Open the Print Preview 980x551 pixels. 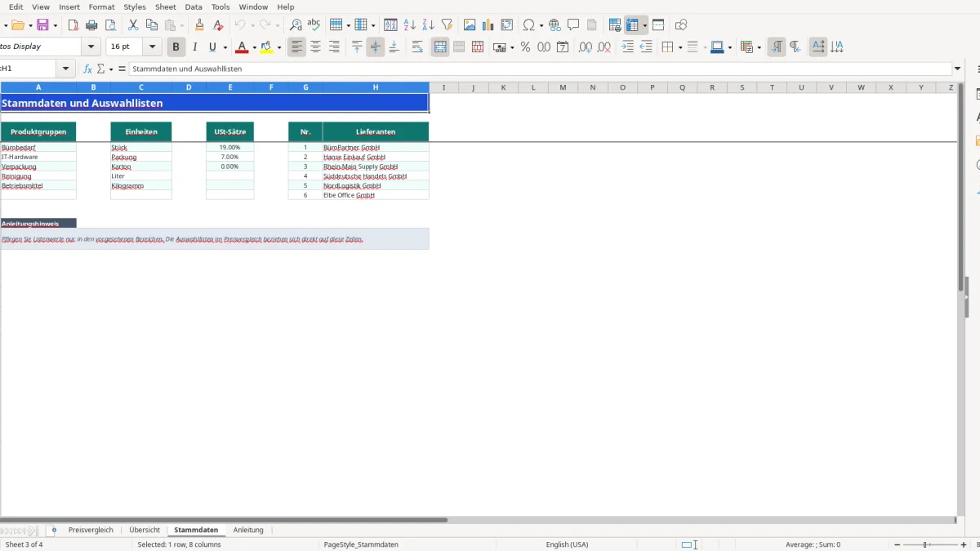[x=110, y=25]
